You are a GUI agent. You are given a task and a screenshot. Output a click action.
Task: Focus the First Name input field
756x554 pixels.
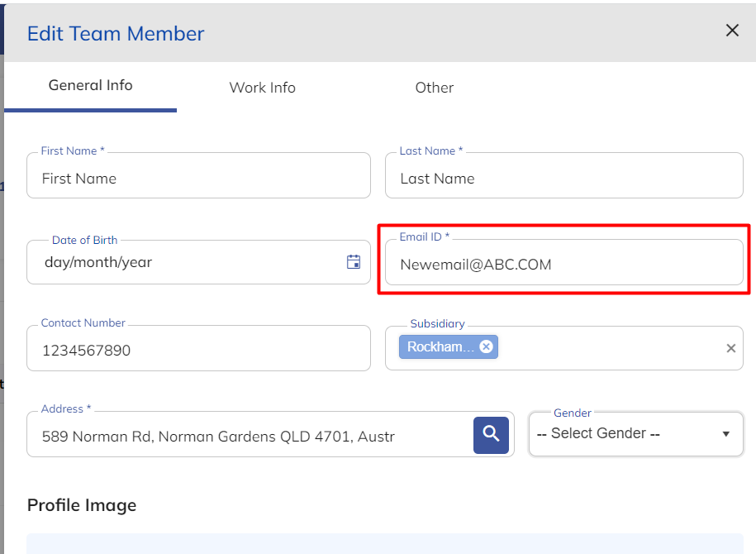click(x=198, y=179)
